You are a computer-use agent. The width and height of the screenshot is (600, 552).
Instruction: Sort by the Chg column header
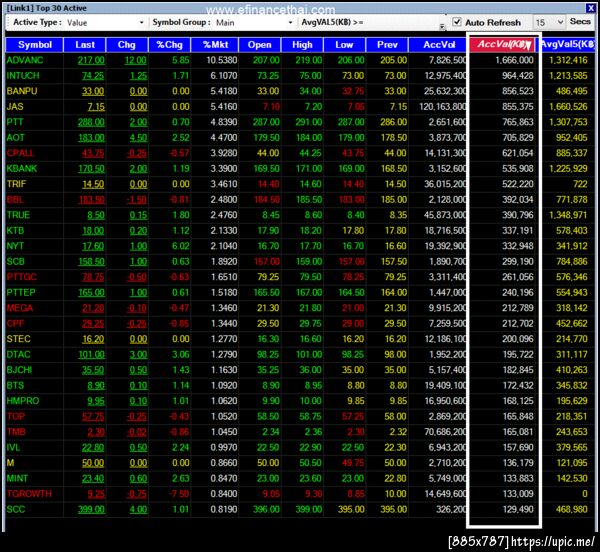coord(127,45)
